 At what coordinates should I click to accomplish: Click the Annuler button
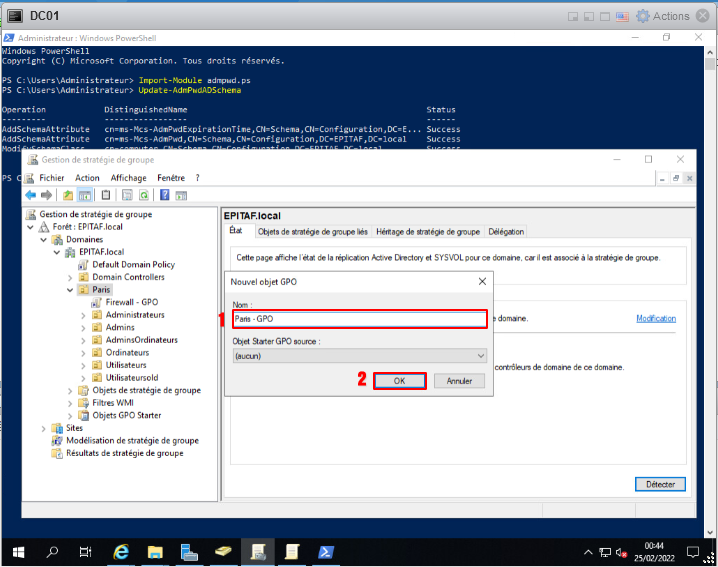click(459, 381)
